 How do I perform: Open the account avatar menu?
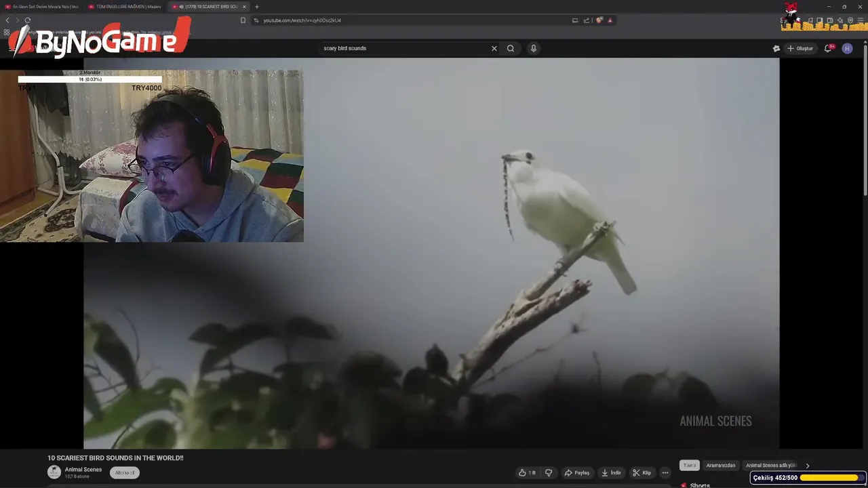click(847, 48)
